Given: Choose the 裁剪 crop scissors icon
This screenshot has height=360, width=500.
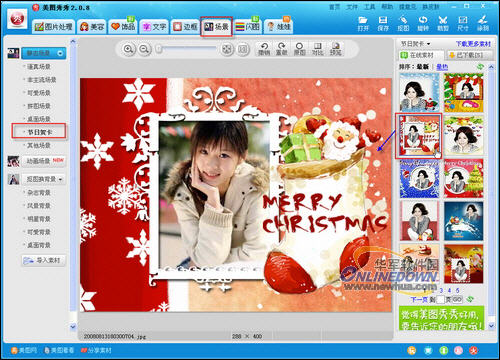Looking at the screenshot, I should 443,24.
